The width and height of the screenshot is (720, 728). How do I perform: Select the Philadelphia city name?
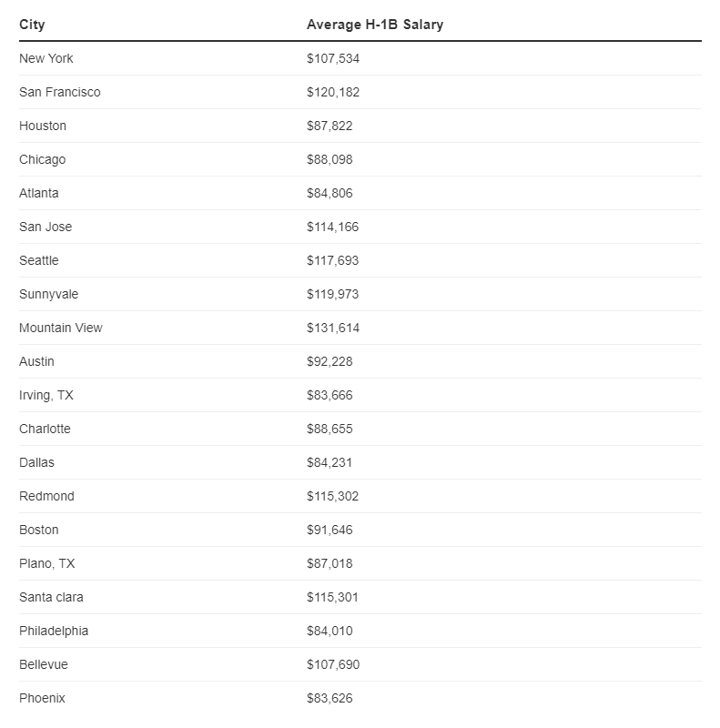[54, 631]
